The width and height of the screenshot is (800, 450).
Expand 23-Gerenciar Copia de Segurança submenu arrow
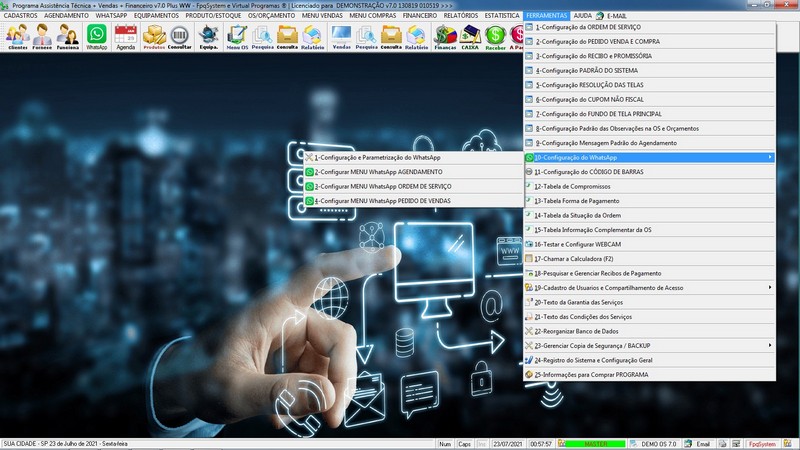[770, 345]
